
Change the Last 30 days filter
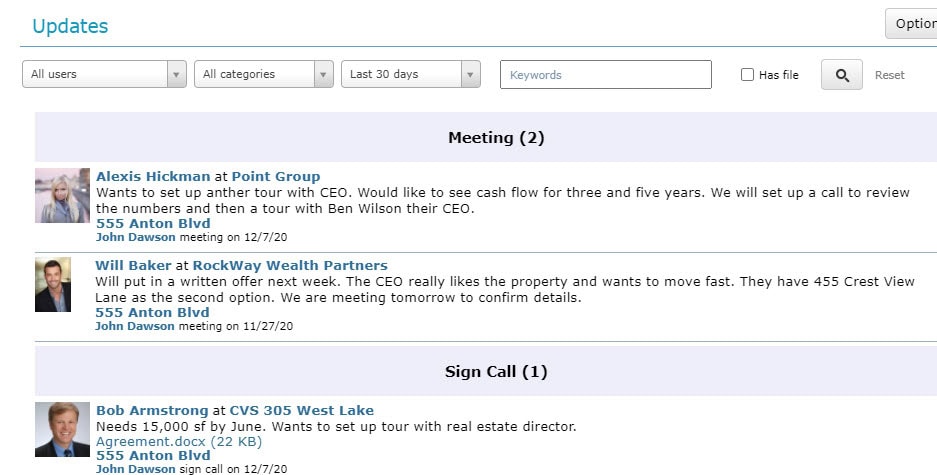pyautogui.click(x=411, y=74)
